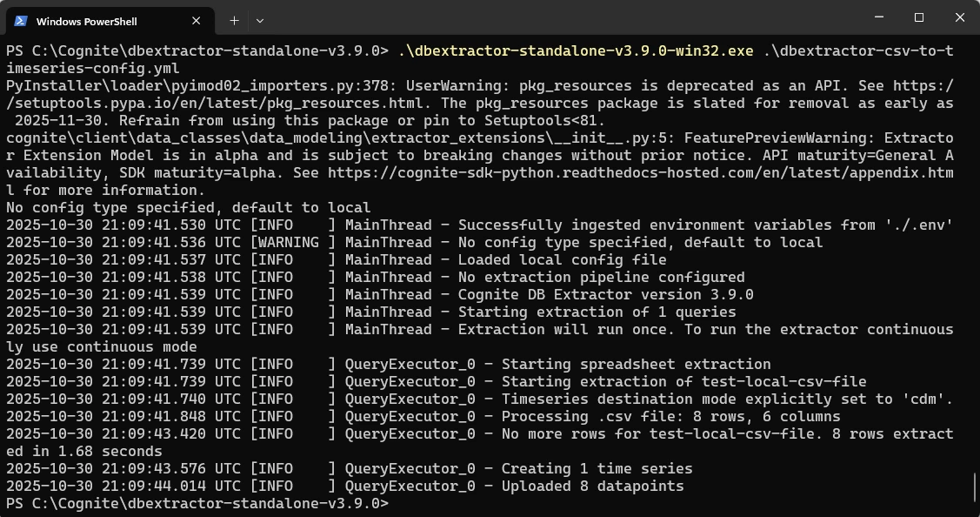The width and height of the screenshot is (980, 517).
Task: Close the Windows PowerShell tab
Action: (196, 20)
